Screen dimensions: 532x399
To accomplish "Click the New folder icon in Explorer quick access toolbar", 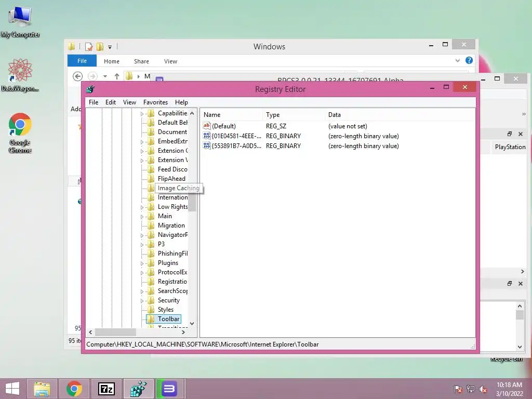I will coord(100,46).
